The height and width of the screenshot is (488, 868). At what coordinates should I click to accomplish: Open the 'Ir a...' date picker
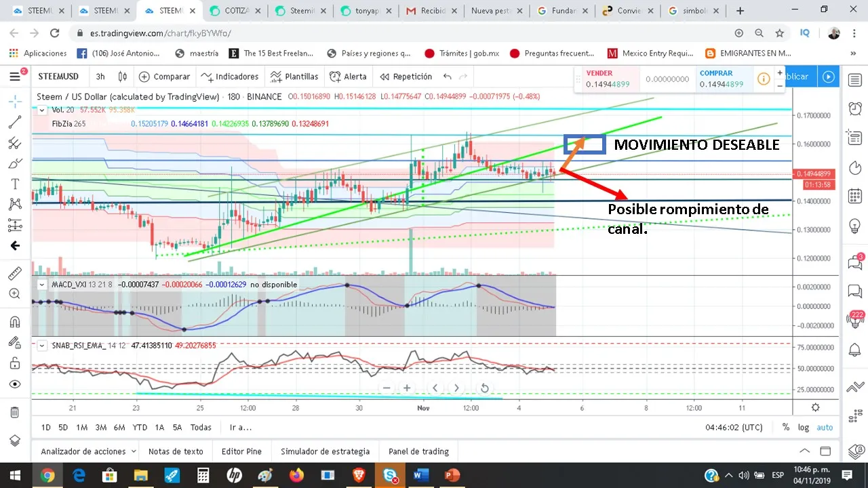click(241, 428)
